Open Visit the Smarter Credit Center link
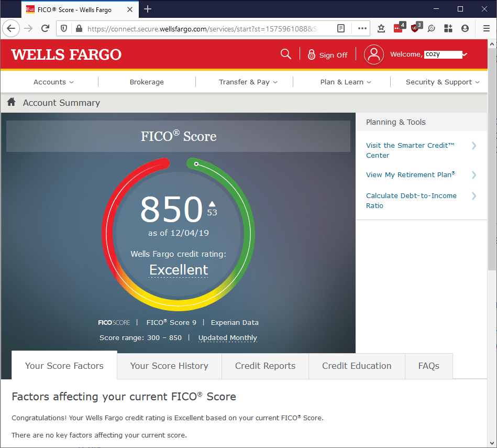Image resolution: width=497 pixels, height=448 pixels. [x=410, y=150]
